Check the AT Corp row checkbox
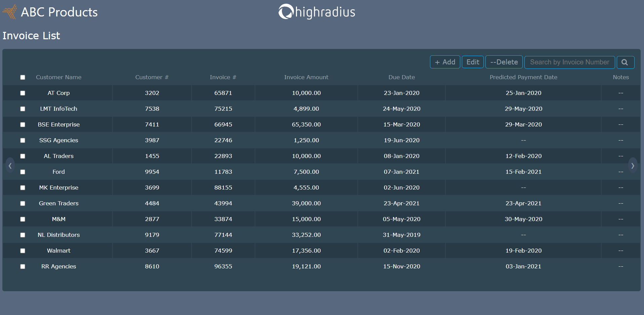Viewport: 644px width, 315px height. click(23, 93)
